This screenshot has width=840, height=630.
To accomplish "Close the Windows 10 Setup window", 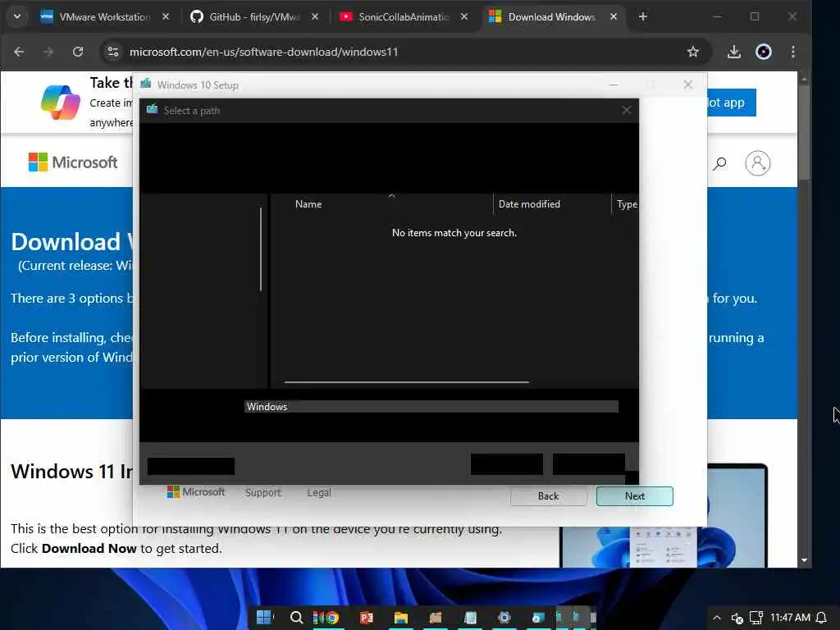I will pyautogui.click(x=688, y=84).
